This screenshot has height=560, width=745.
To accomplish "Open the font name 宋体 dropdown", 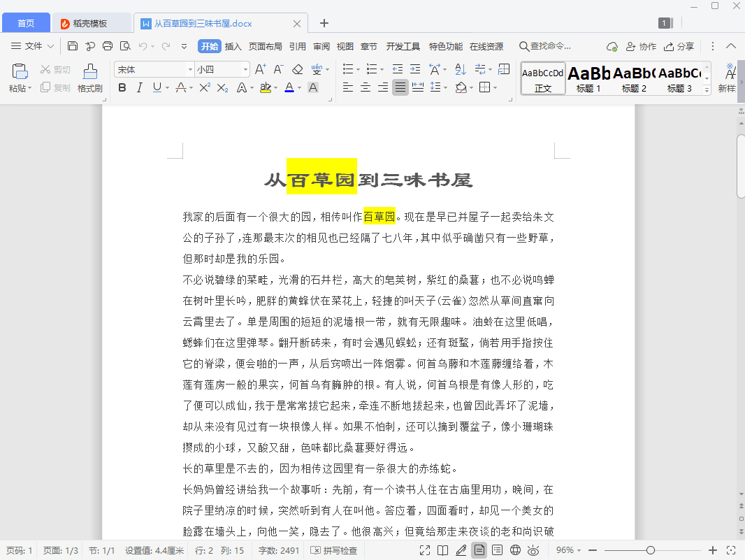I will tap(190, 69).
